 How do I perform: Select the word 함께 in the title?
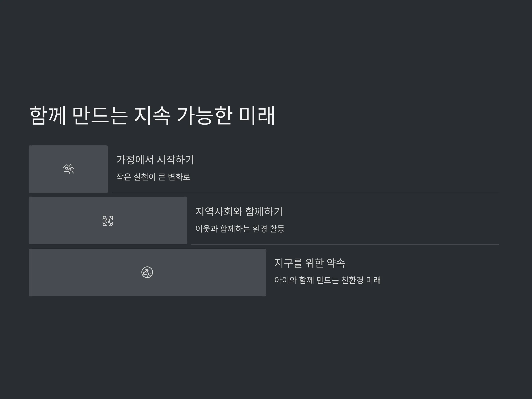[x=48, y=116]
